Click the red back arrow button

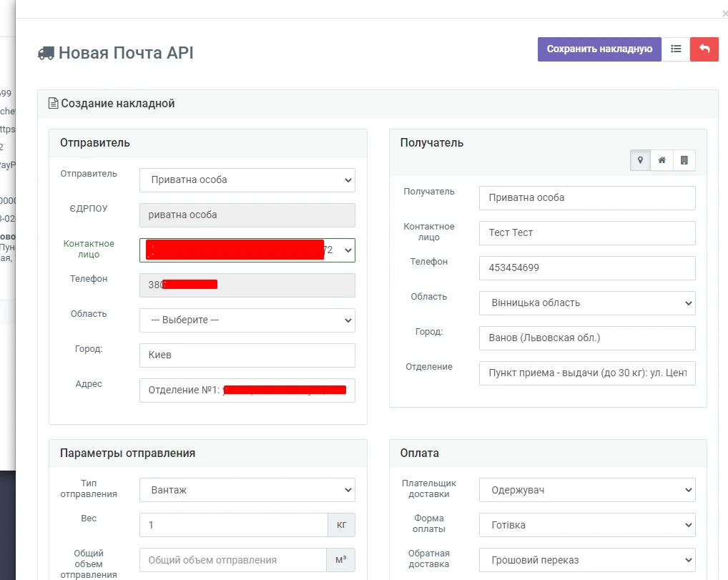coord(704,49)
